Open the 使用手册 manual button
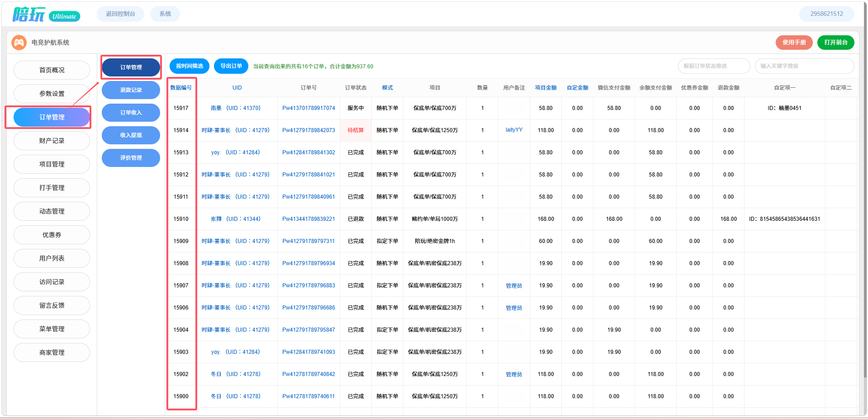Image resolution: width=868 pixels, height=419 pixels. click(794, 43)
